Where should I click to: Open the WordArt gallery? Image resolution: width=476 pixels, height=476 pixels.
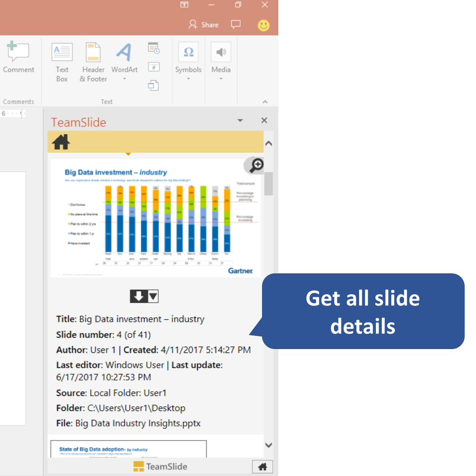pos(124,62)
